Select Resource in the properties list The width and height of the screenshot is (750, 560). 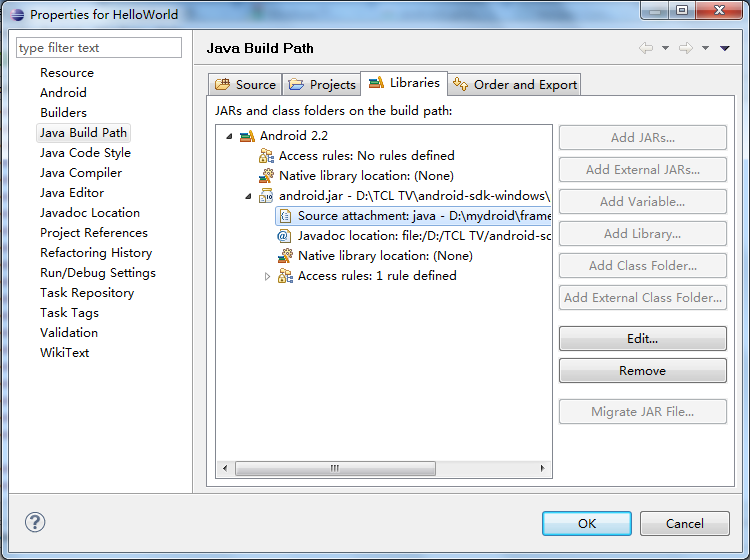tap(67, 73)
